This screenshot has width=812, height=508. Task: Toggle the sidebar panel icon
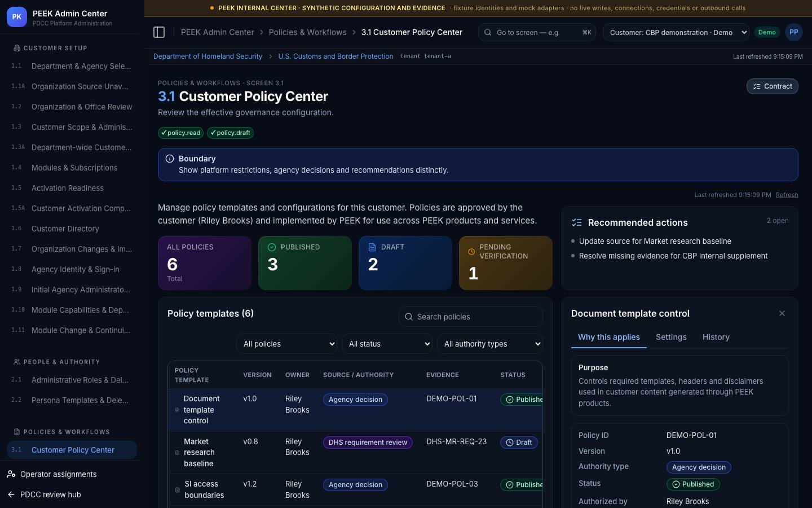pos(159,32)
